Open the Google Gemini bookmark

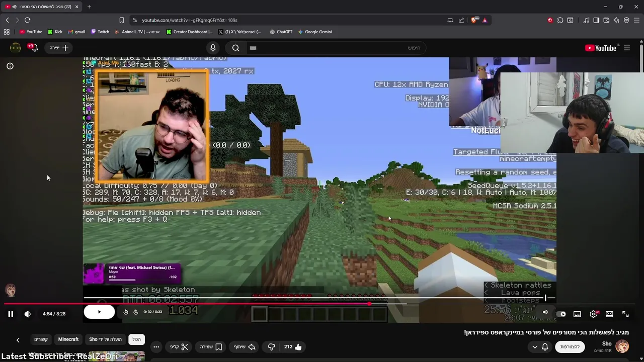[x=314, y=32]
